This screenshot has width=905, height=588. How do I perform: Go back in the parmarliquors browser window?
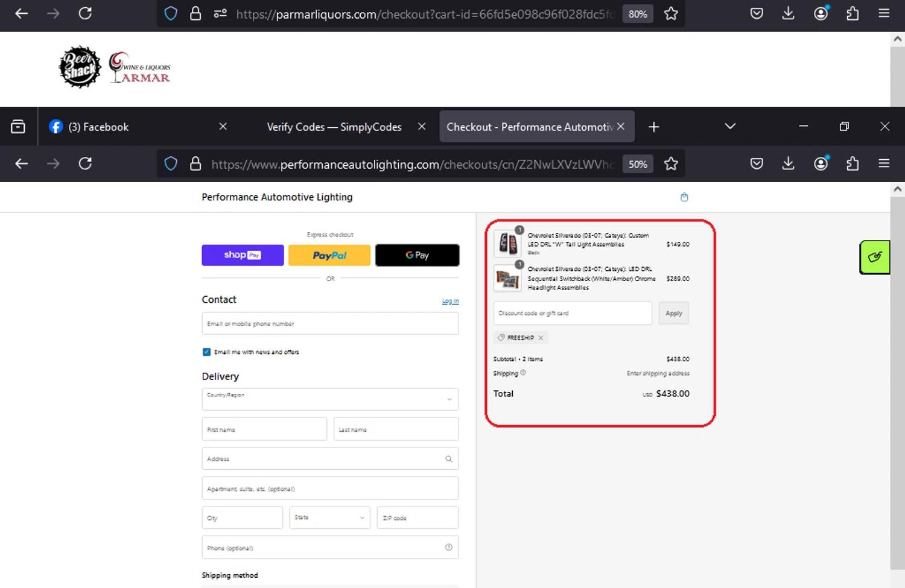pyautogui.click(x=22, y=13)
